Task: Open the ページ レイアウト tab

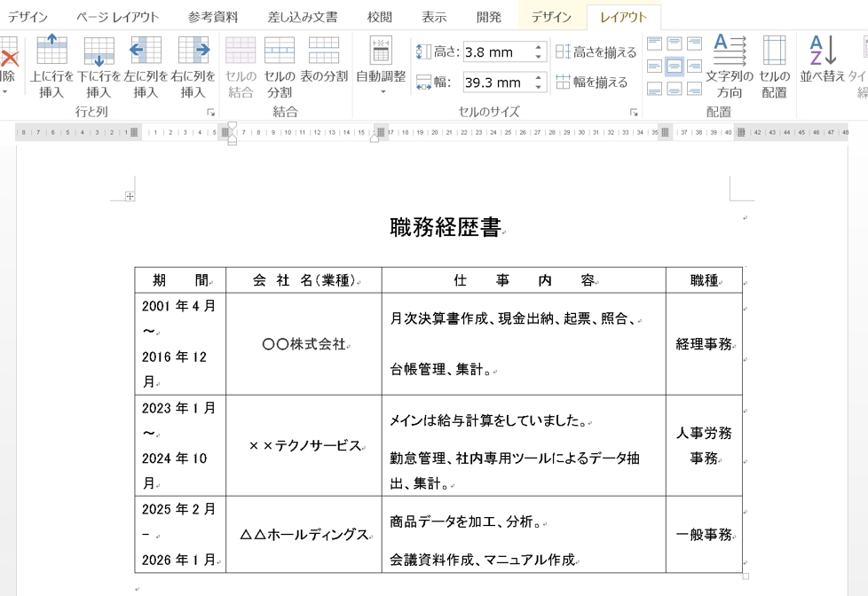Action: pos(117,17)
